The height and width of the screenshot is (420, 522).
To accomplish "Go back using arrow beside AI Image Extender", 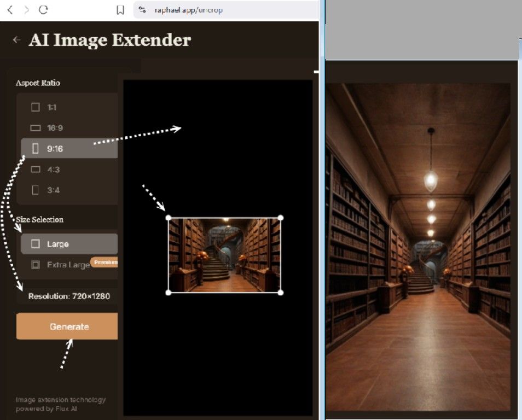I will pos(17,40).
